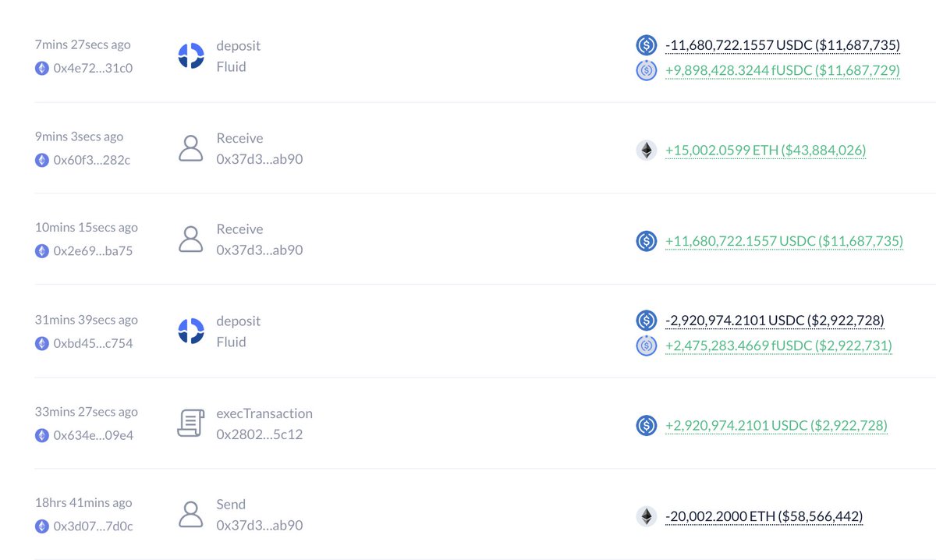Open transaction hash 0x3d07...7d0c
This screenshot has width=936, height=560.
(x=93, y=526)
